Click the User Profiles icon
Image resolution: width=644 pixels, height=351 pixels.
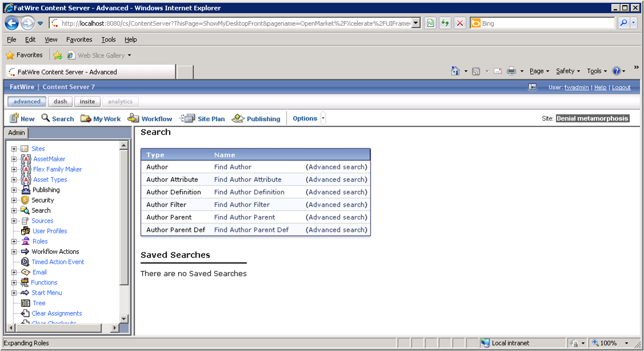26,230
